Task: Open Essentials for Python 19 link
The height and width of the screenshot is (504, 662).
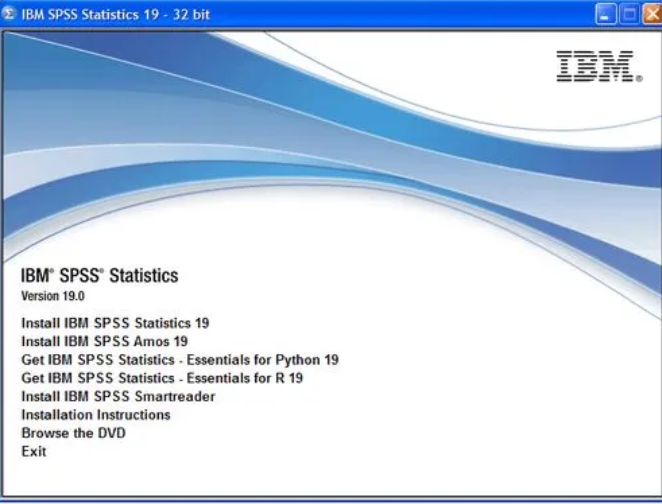Action: click(180, 360)
